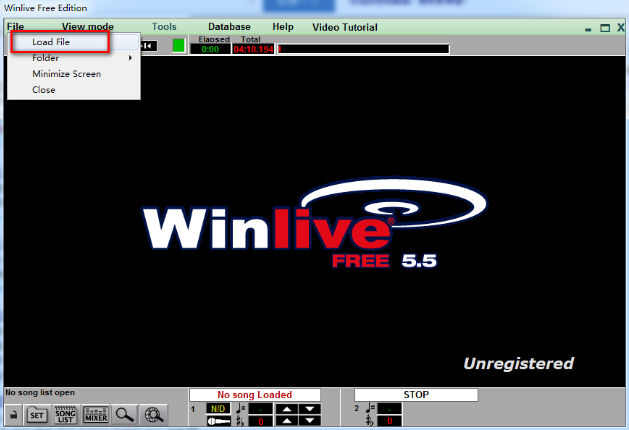Click the File menu header
The width and height of the screenshot is (629, 430).
16,27
